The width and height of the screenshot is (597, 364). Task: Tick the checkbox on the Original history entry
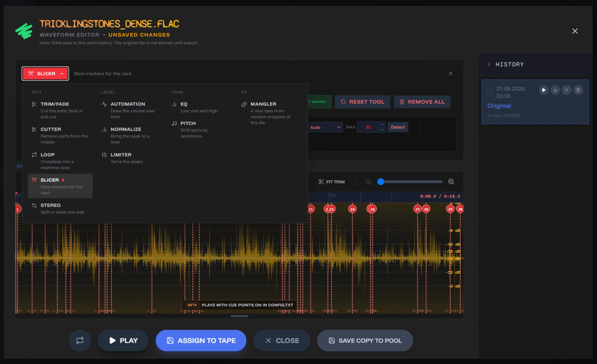(x=490, y=92)
